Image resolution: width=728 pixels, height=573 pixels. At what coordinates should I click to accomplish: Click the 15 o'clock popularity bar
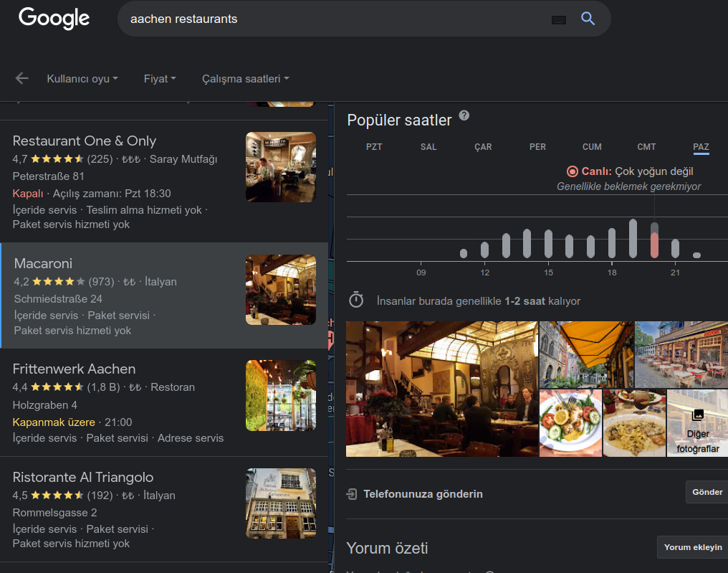click(x=548, y=244)
